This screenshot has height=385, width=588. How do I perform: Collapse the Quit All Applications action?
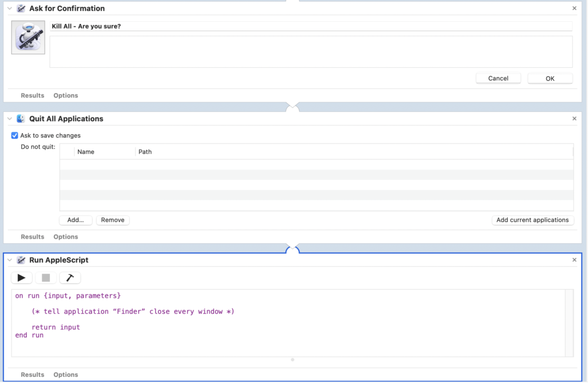click(x=10, y=119)
